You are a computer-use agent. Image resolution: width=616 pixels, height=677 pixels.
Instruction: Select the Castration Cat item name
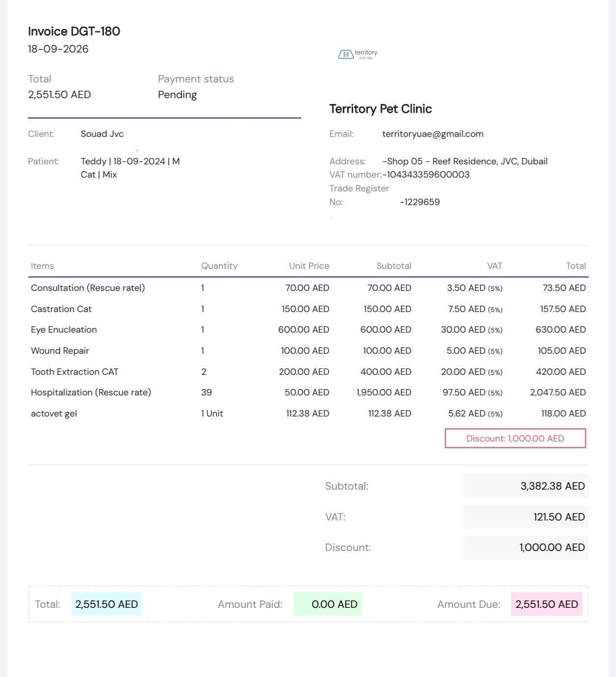tap(61, 309)
